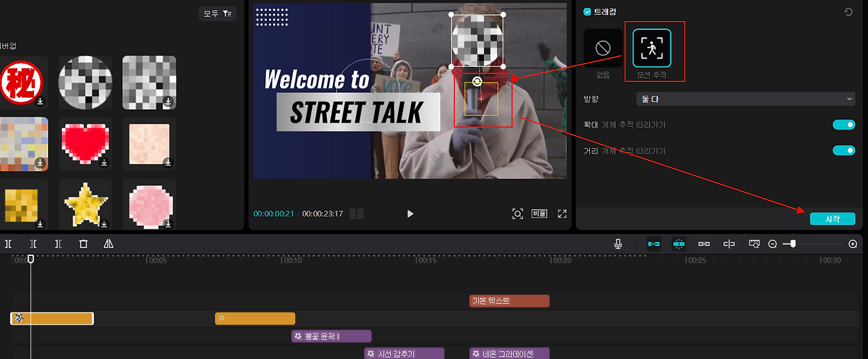Click the zoom-out minus icon on timeline
The width and height of the screenshot is (868, 359).
(772, 244)
